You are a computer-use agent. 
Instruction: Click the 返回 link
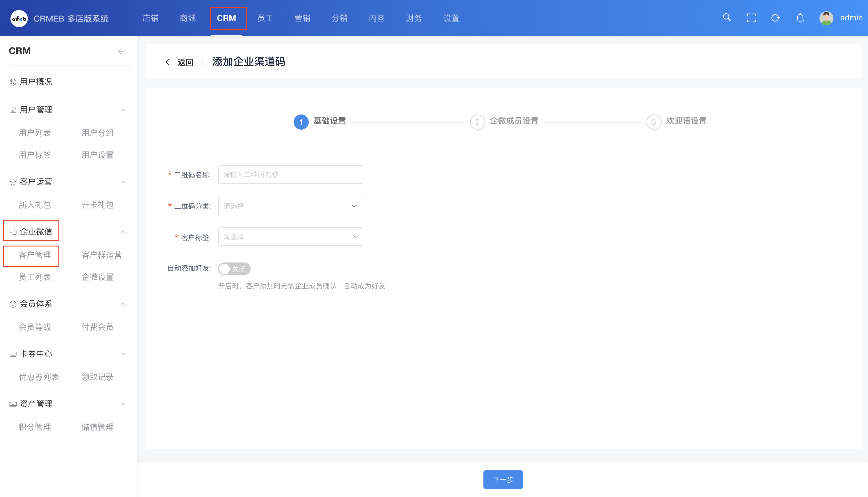(x=185, y=62)
